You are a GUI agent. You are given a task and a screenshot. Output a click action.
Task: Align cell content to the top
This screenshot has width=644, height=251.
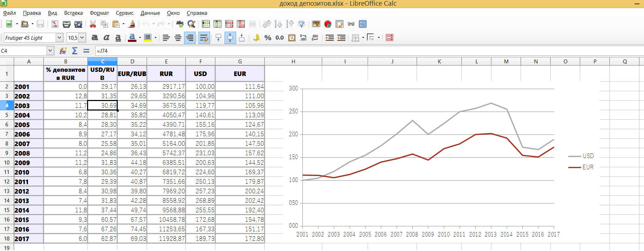click(219, 38)
